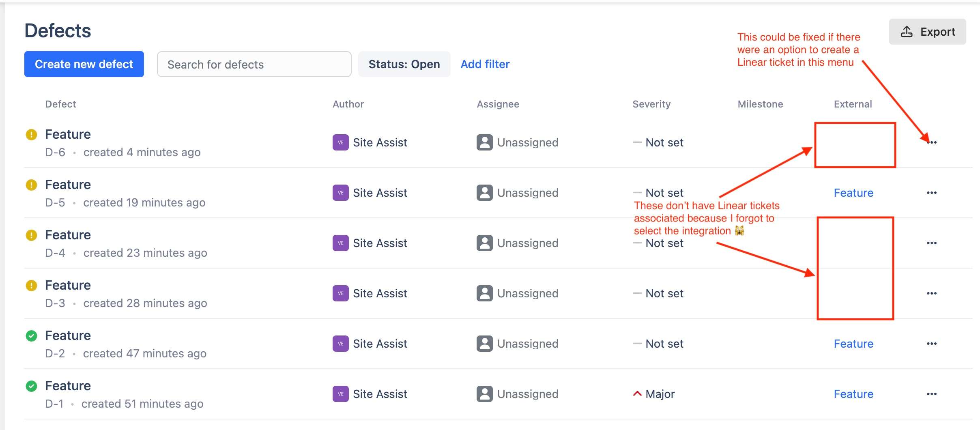Click the Site Assist author avatar in row D-4
This screenshot has width=980, height=430.
340,243
